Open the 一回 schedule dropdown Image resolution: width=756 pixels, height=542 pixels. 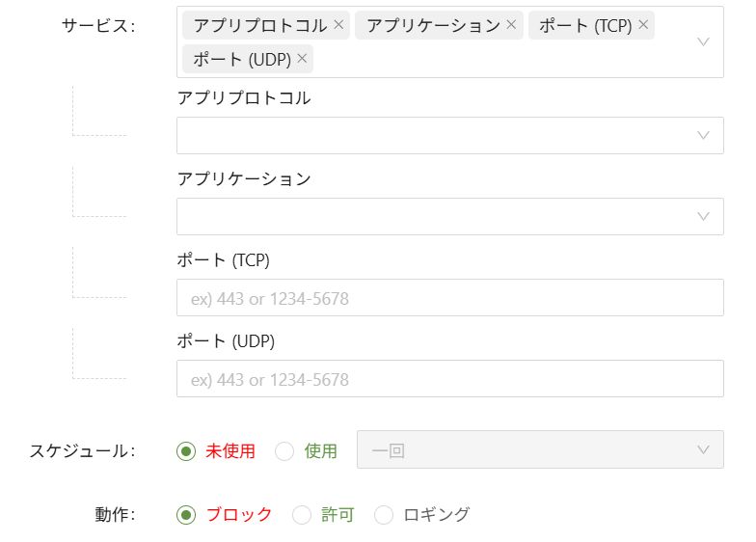[x=539, y=450]
